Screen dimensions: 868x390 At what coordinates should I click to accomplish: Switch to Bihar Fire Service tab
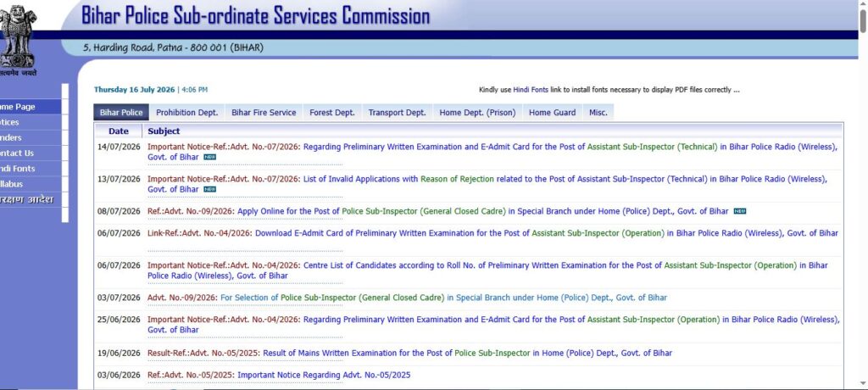tap(264, 113)
